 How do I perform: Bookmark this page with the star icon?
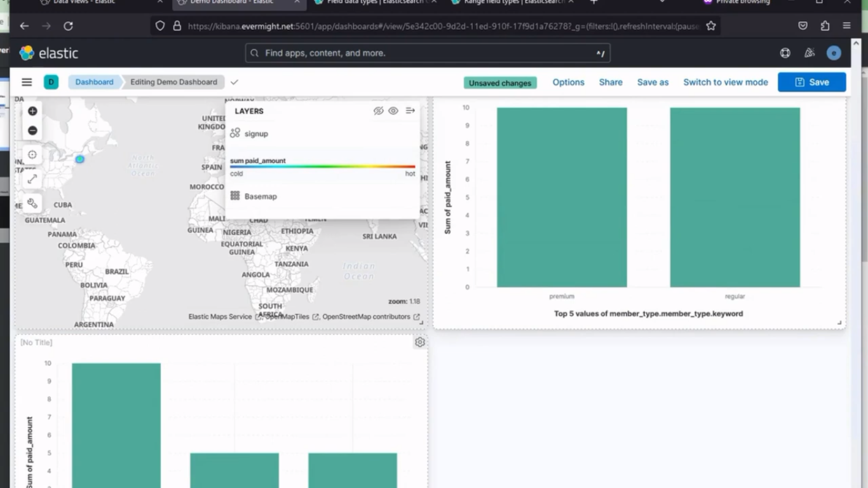pyautogui.click(x=710, y=26)
